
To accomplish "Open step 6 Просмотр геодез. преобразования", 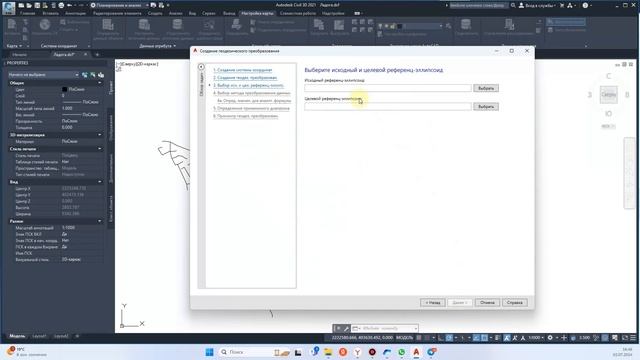I will (246, 116).
